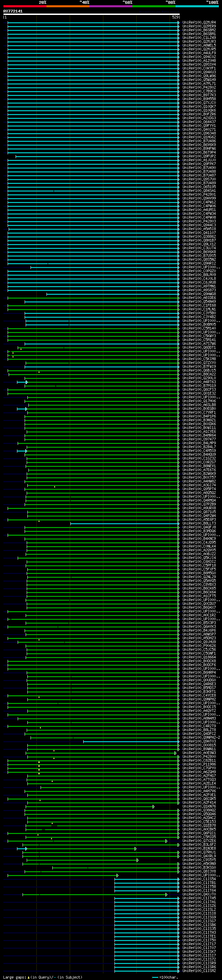Select the UniRef100_A1Z0H8 label
The width and height of the screenshot is (222, 980).
(199, 61)
